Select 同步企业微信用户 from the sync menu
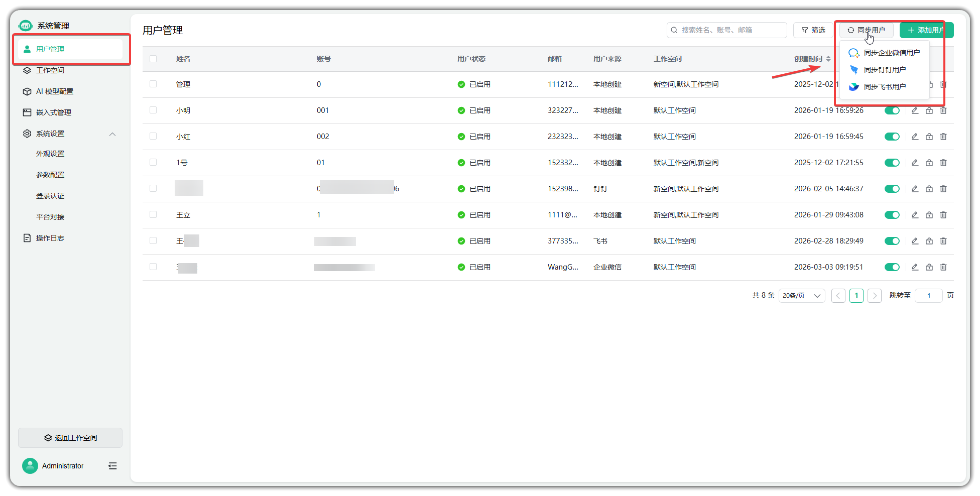 click(891, 53)
